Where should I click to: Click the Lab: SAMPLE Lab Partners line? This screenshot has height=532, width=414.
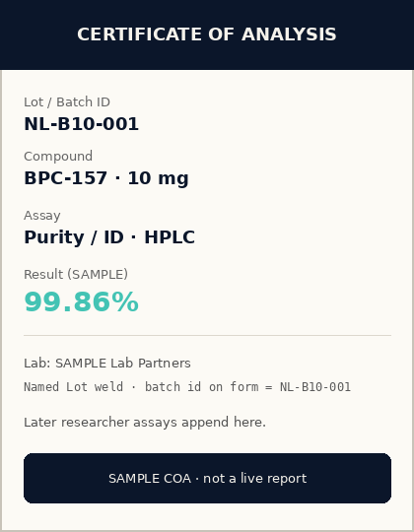coord(107,363)
